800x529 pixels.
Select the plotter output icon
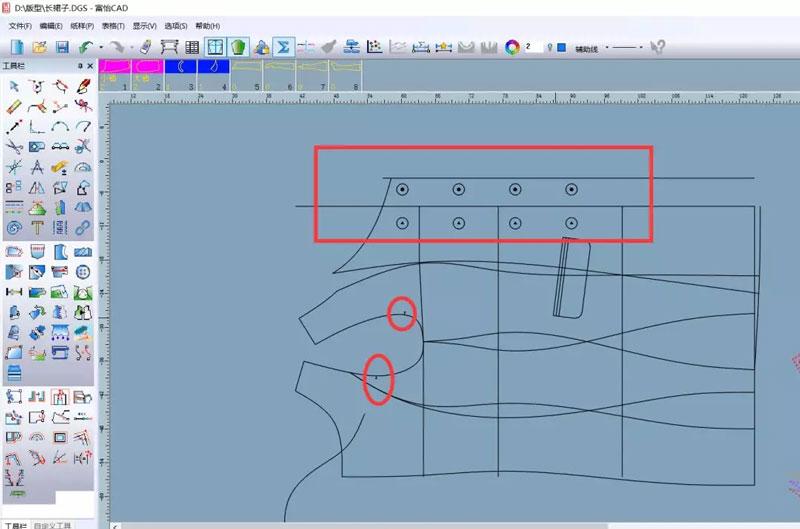(169, 47)
